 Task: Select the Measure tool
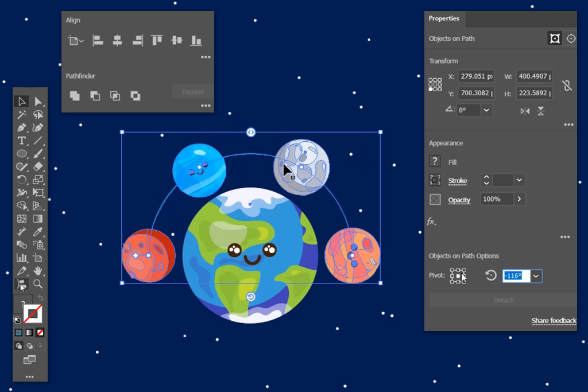point(21,232)
